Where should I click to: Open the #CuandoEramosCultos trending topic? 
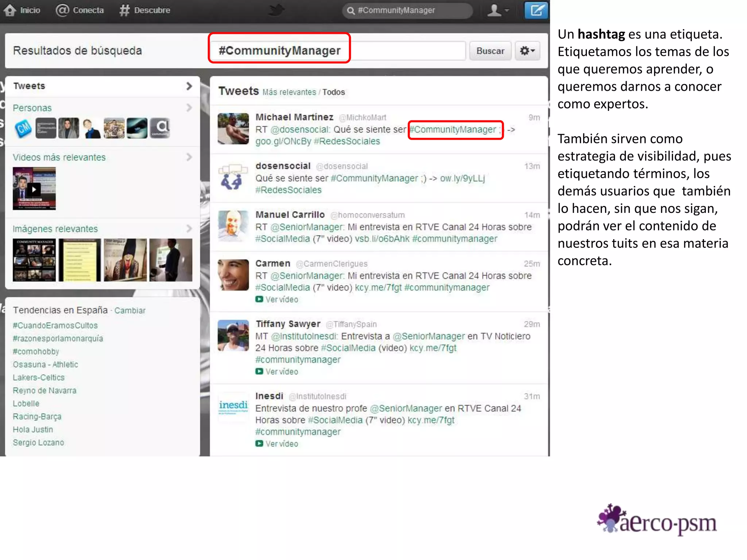(55, 326)
